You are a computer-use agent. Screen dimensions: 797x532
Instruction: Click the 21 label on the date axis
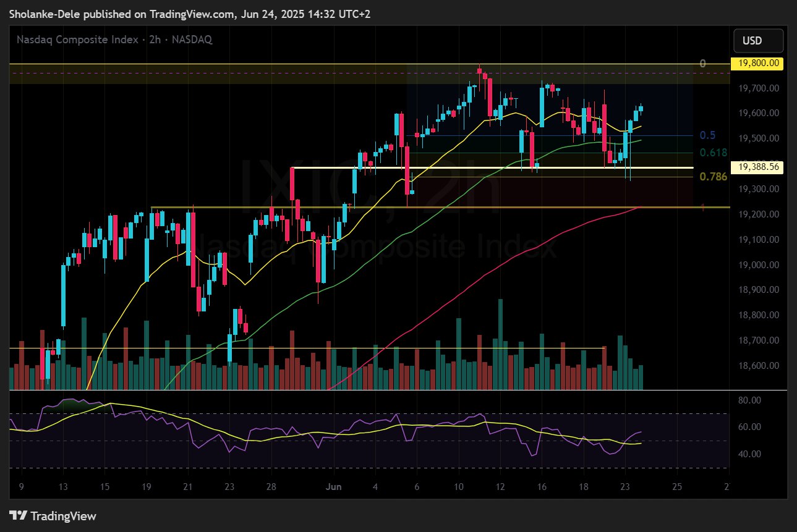(187, 487)
